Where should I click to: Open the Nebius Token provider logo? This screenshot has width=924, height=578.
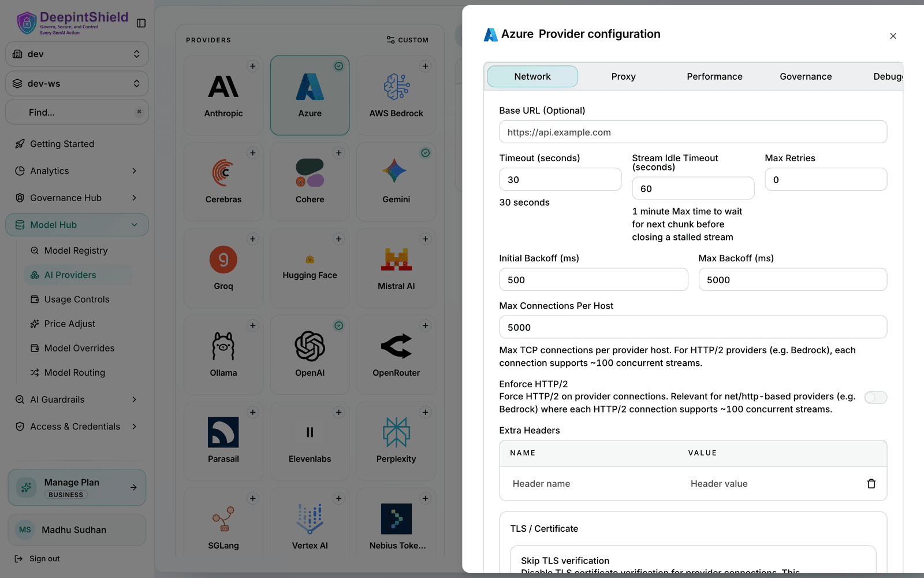(397, 519)
